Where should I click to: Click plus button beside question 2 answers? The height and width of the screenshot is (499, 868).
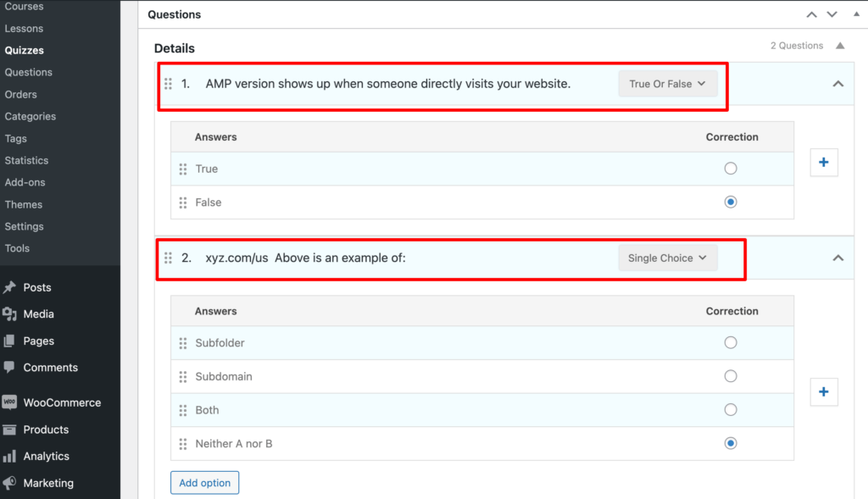click(x=824, y=391)
